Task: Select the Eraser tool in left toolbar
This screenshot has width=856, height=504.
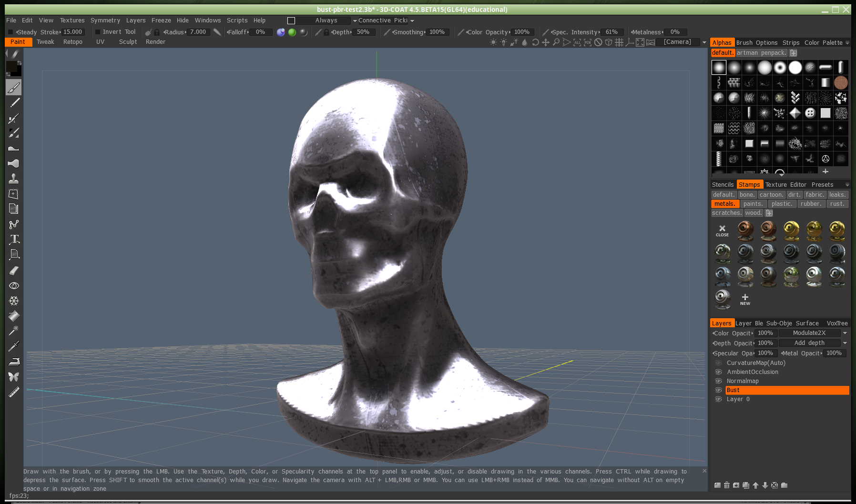Action: point(14,271)
